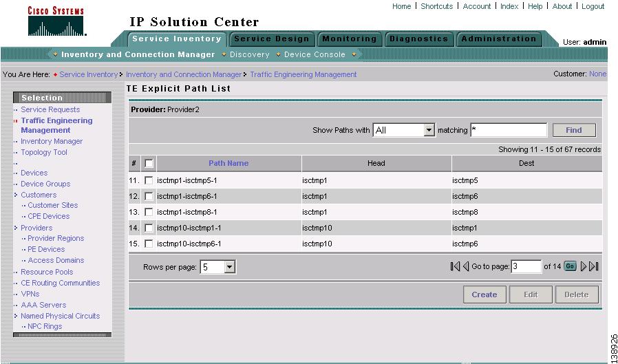This screenshot has width=618, height=364.
Task: Select Inventory and Connection Manager submenu
Action: [x=138, y=54]
